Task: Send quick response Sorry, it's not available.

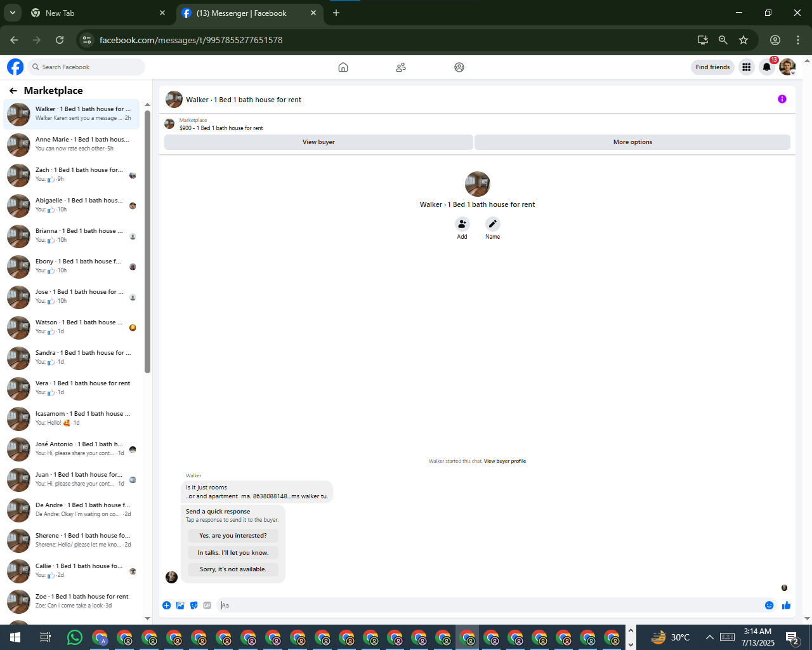Action: pos(233,569)
